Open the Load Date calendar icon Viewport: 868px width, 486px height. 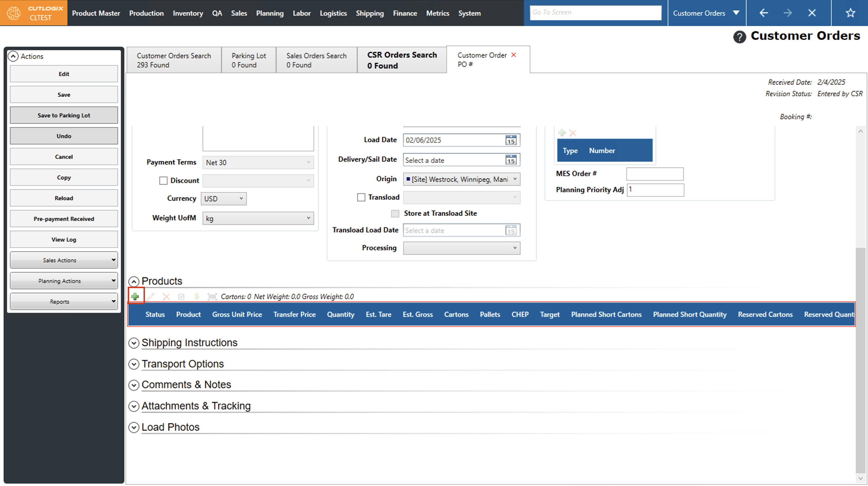click(511, 140)
